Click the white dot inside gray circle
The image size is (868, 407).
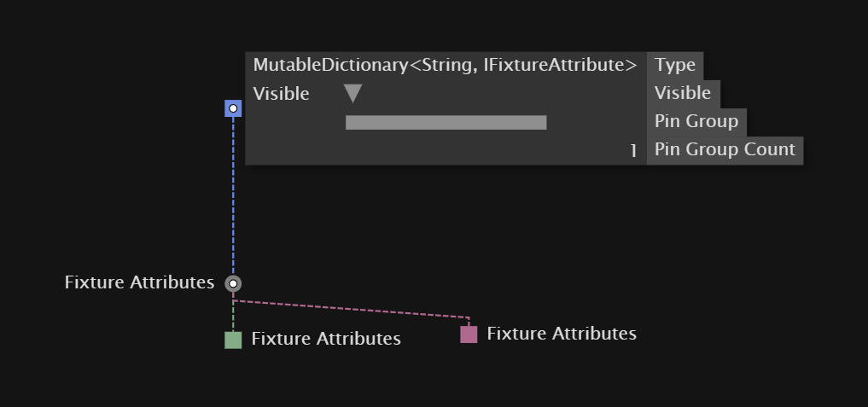point(233,283)
